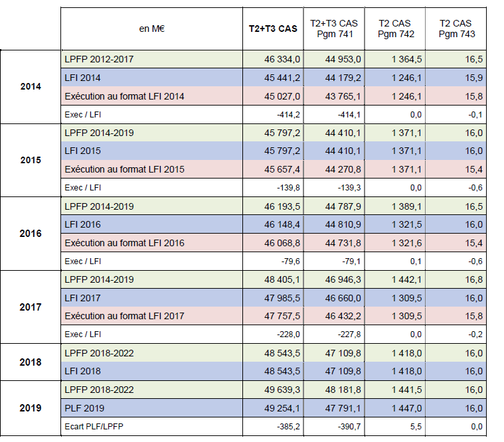Click the 2017 year label cell
The width and height of the screenshot is (504, 442).
pyautogui.click(x=31, y=307)
